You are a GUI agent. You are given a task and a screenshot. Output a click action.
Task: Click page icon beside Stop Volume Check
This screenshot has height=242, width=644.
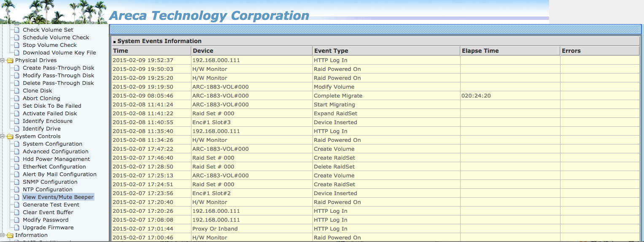pos(17,45)
